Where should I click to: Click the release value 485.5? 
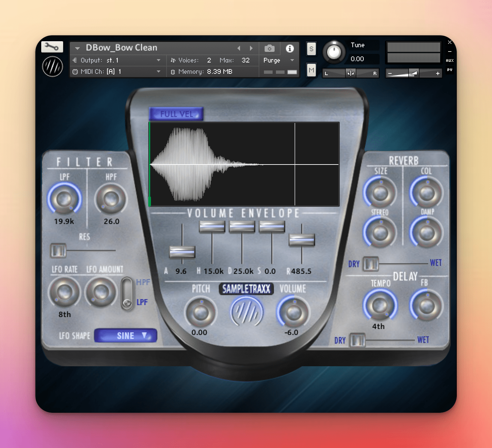click(x=301, y=271)
